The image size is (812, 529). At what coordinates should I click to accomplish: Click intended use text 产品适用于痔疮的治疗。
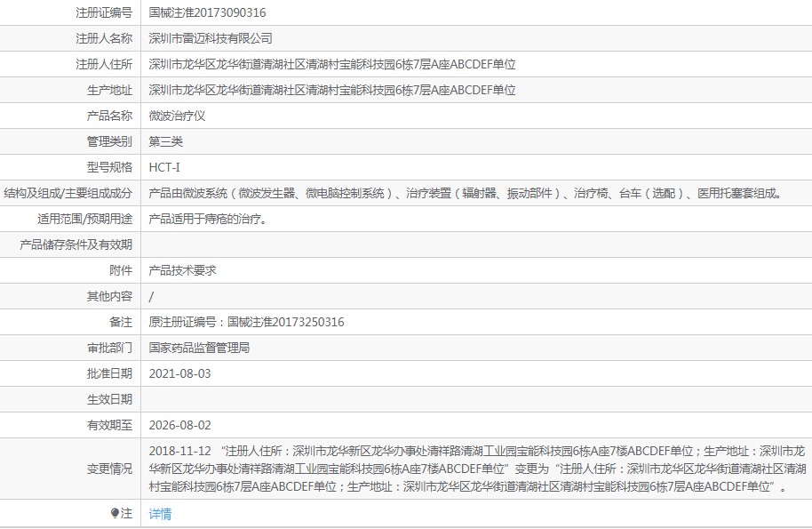click(209, 219)
